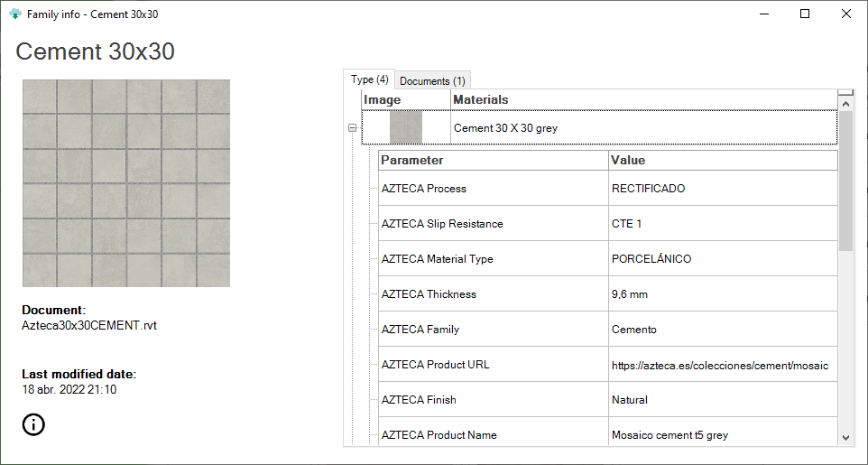Image resolution: width=868 pixels, height=465 pixels.
Task: Click the 'Cemento' value cell
Action: (723, 330)
